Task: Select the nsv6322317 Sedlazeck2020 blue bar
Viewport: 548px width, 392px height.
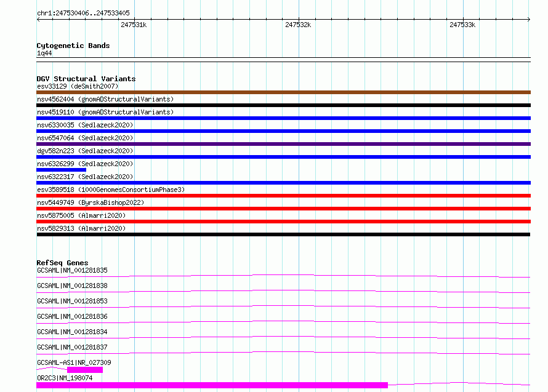Action: 283,183
